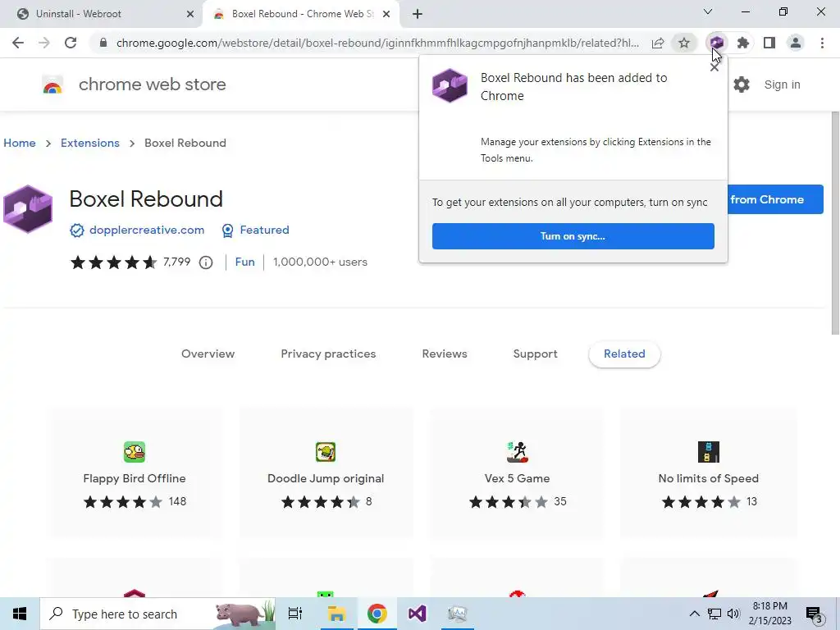Click the 7,799 ratings count
The width and height of the screenshot is (840, 630).
click(177, 262)
